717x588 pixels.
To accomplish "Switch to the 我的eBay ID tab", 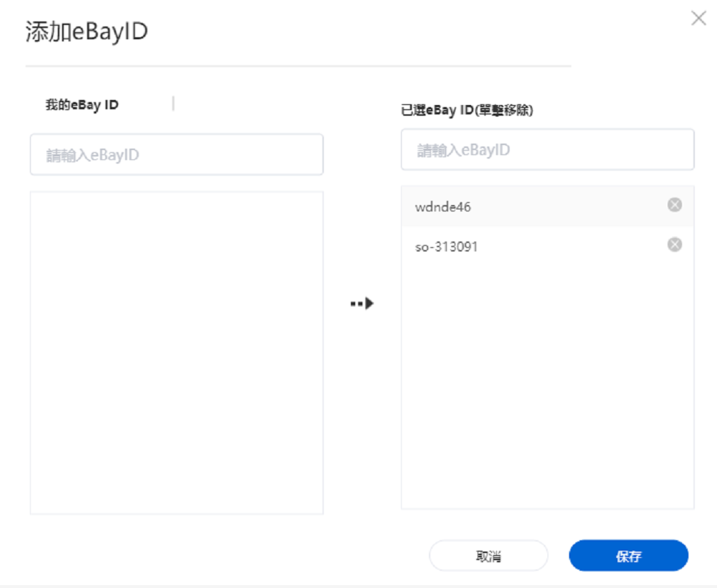I will coord(82,105).
